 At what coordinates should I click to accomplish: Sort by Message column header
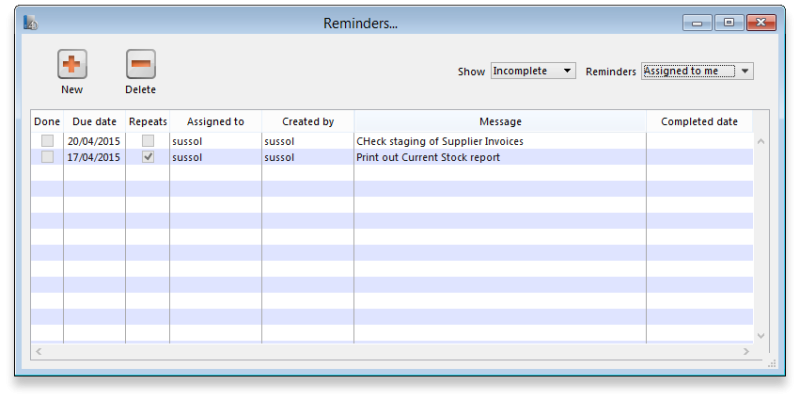tap(500, 121)
